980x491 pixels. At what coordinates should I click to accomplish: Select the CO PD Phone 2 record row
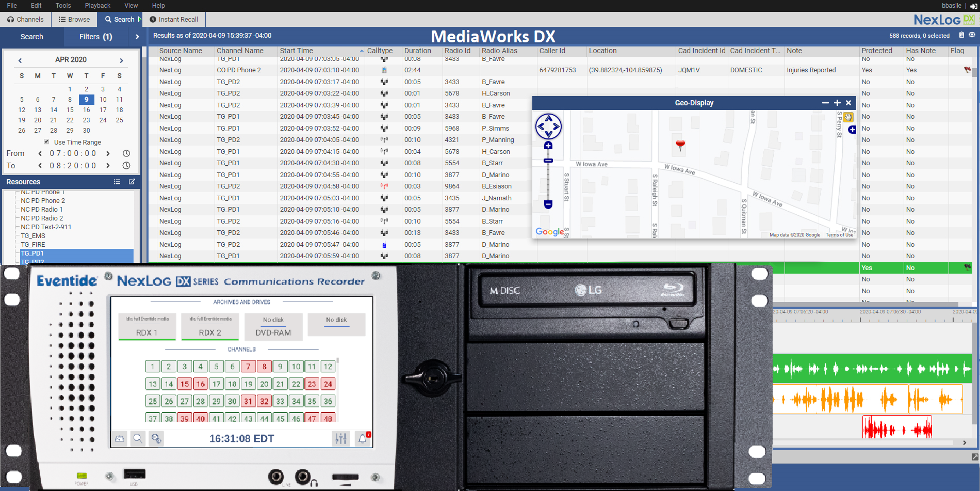560,70
